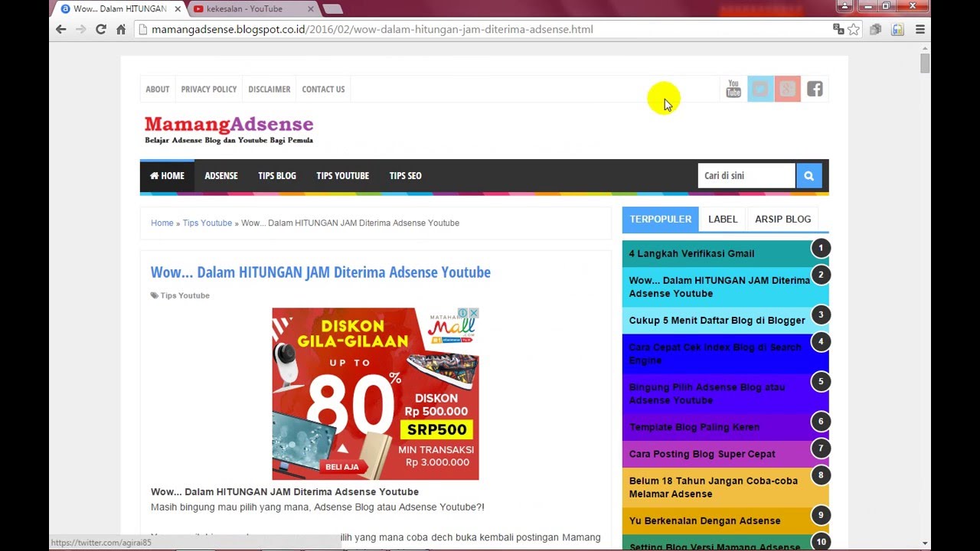The height and width of the screenshot is (551, 980).
Task: Open Template Blog Paling Keren post
Action: click(694, 427)
